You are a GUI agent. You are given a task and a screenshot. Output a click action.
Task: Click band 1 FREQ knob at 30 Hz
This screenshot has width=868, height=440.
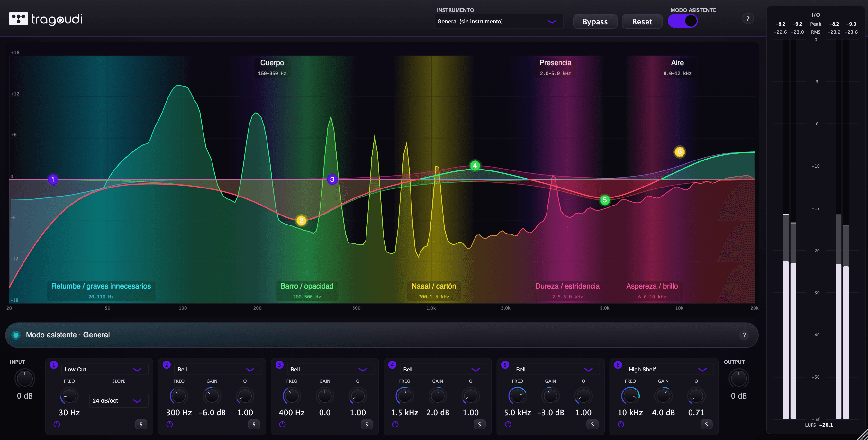click(x=69, y=396)
